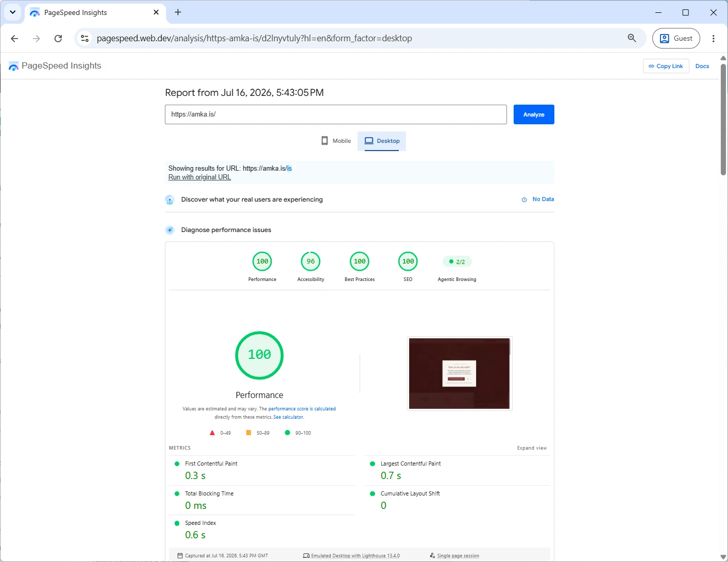
Task: Open the Chrome tab search dropdown arrow
Action: click(x=12, y=12)
